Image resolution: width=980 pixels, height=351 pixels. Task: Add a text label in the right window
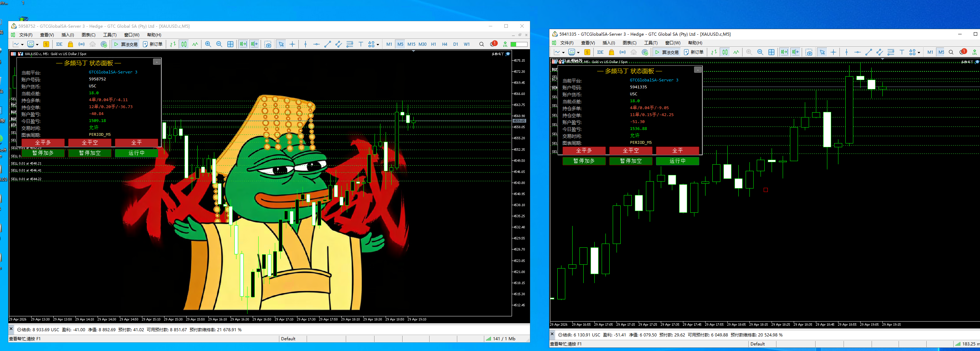pyautogui.click(x=902, y=52)
